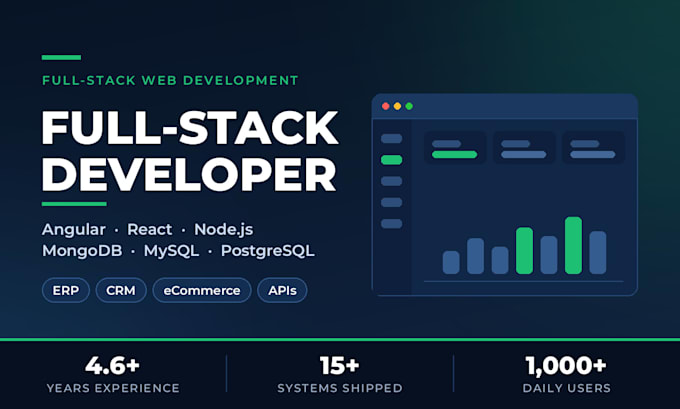Click the tallest green bar in chart
Image resolution: width=680 pixels, height=409 pixels.
pyautogui.click(x=573, y=245)
